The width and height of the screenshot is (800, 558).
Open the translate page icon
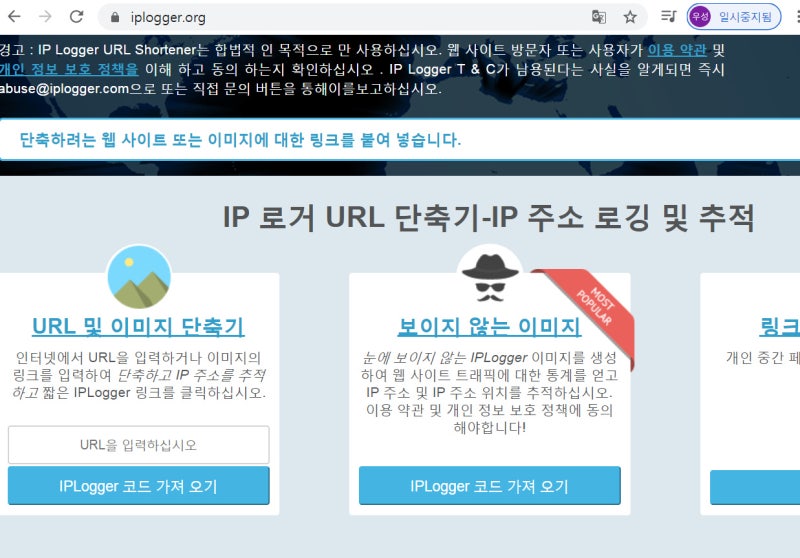[598, 17]
